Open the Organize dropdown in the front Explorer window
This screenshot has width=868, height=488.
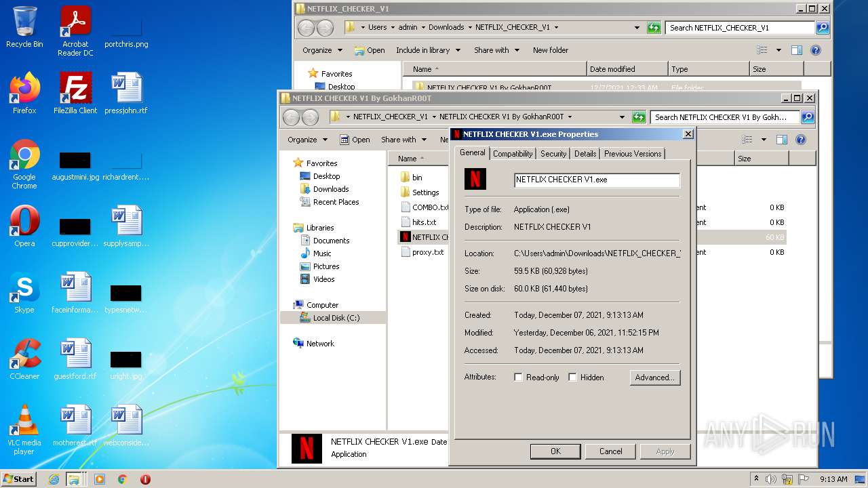click(x=307, y=140)
